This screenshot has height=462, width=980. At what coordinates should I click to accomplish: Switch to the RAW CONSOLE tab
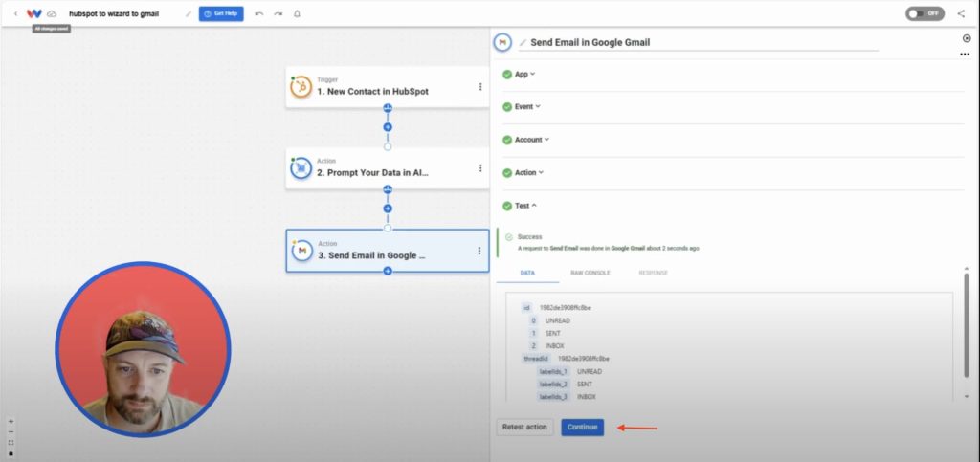tap(590, 273)
